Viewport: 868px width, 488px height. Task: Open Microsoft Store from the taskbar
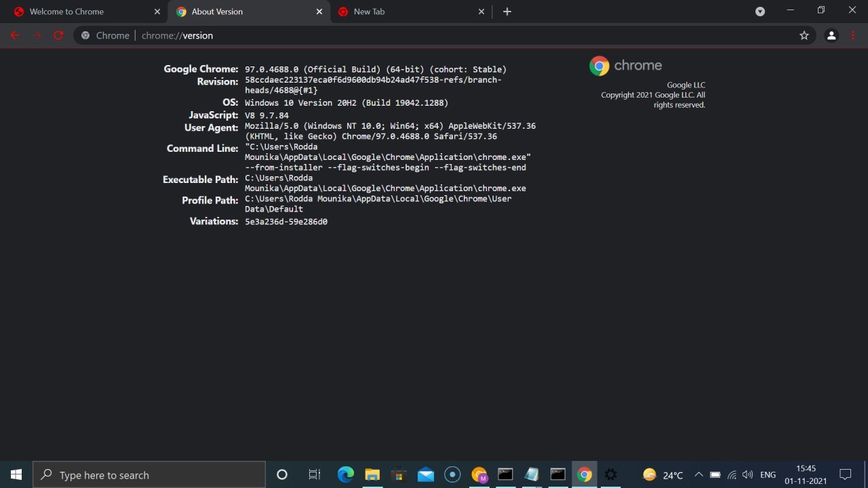pos(399,474)
